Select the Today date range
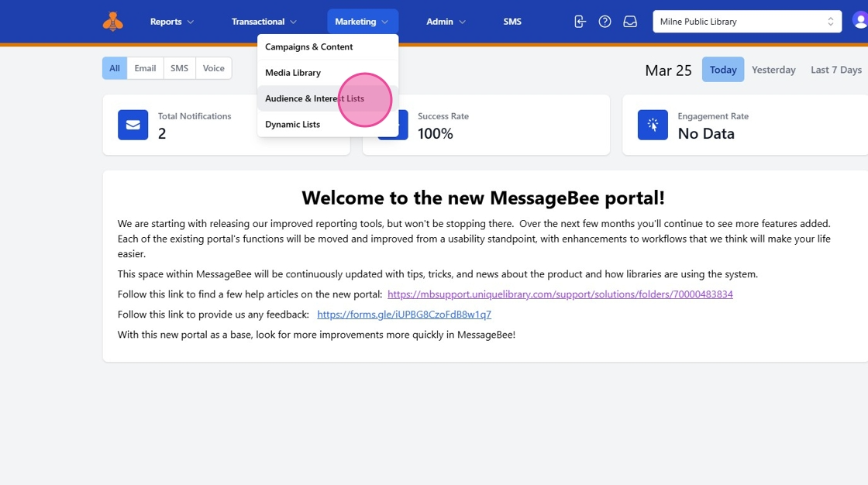Image resolution: width=868 pixels, height=485 pixels. [x=723, y=70]
